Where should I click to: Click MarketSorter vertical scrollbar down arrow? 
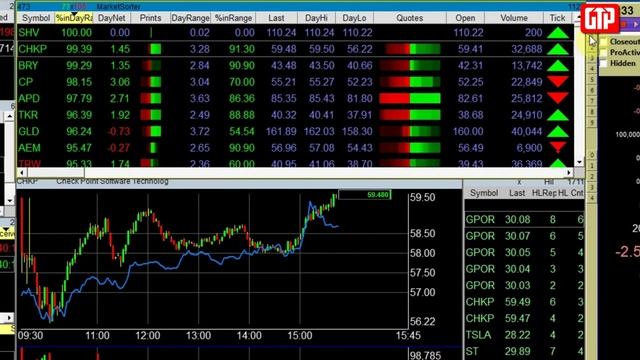pyautogui.click(x=580, y=162)
